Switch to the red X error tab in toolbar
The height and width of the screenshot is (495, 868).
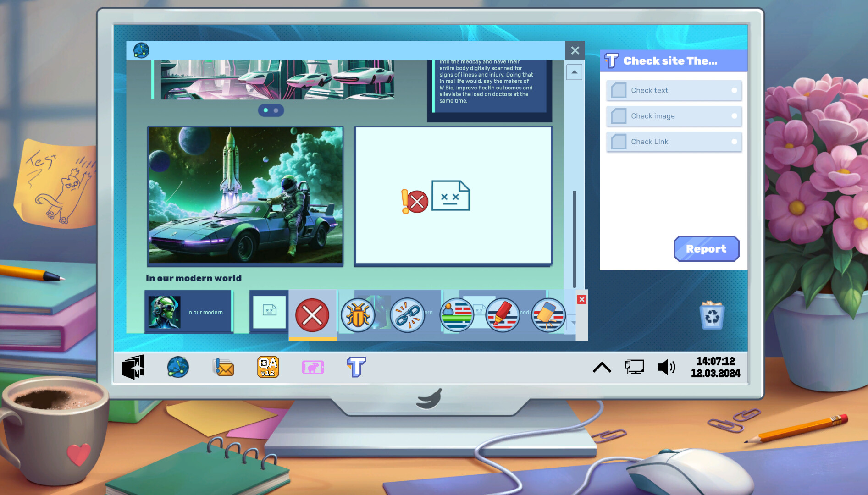[x=312, y=315]
